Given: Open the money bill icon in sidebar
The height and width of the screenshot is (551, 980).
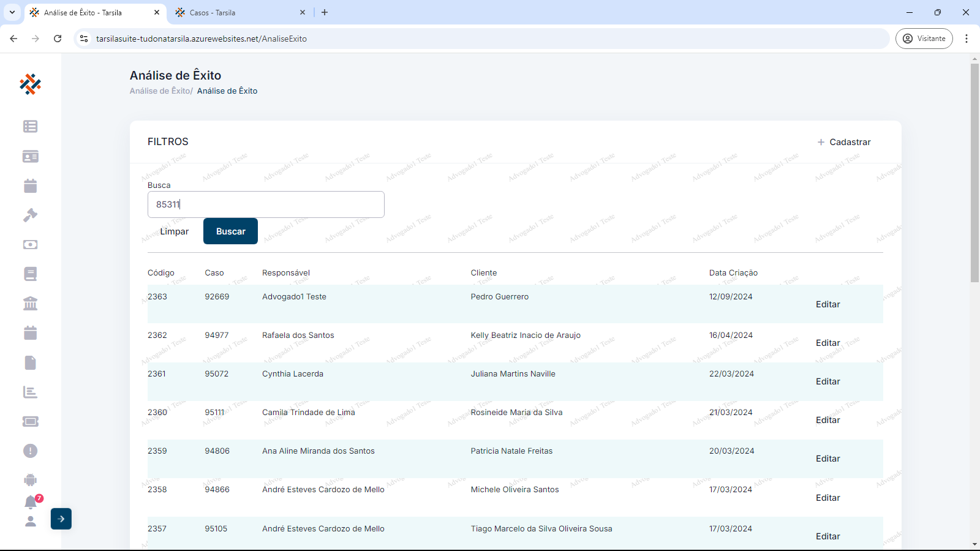Looking at the screenshot, I should tap(30, 245).
